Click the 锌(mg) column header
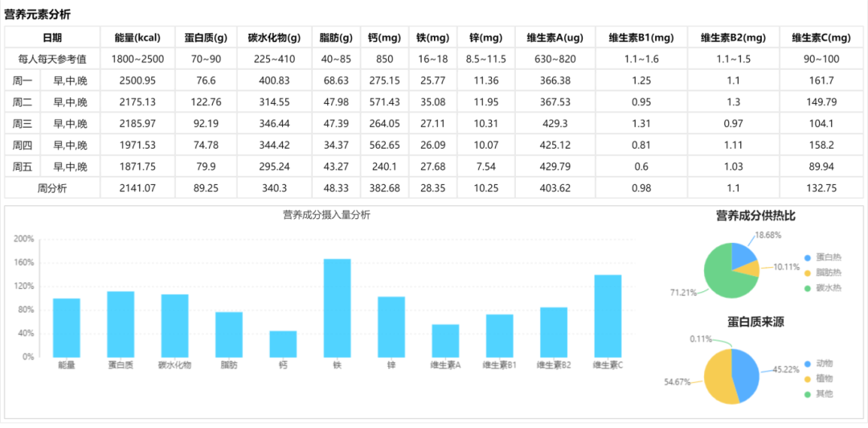The image size is (868, 428). 486,38
